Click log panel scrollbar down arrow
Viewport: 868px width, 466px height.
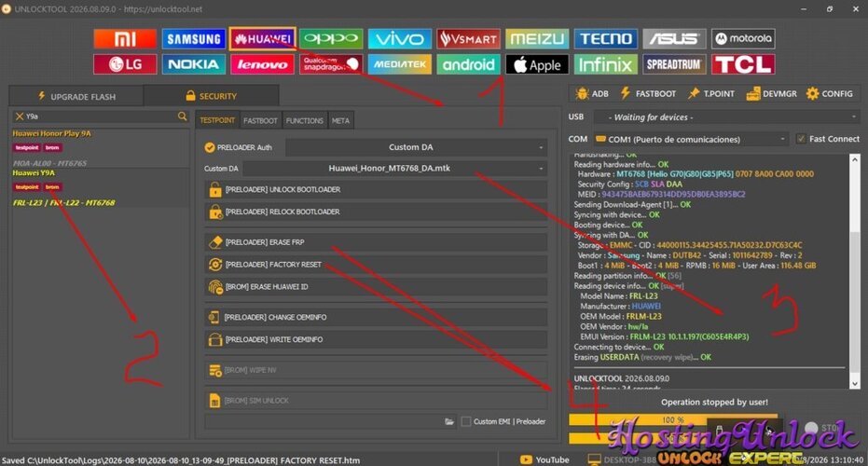click(x=855, y=383)
